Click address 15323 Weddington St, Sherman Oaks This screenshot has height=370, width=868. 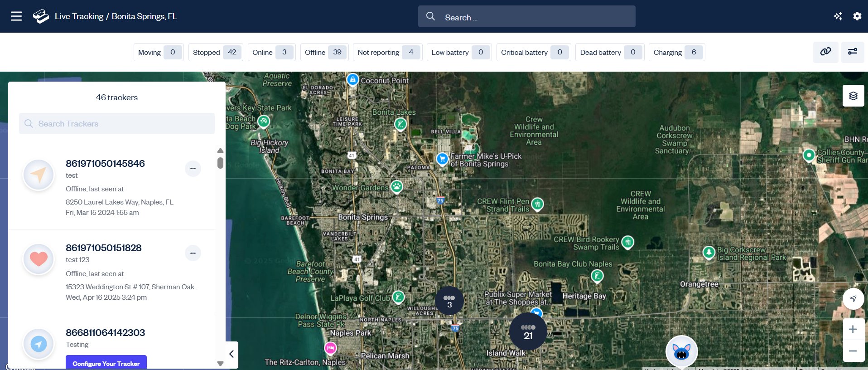(132, 287)
